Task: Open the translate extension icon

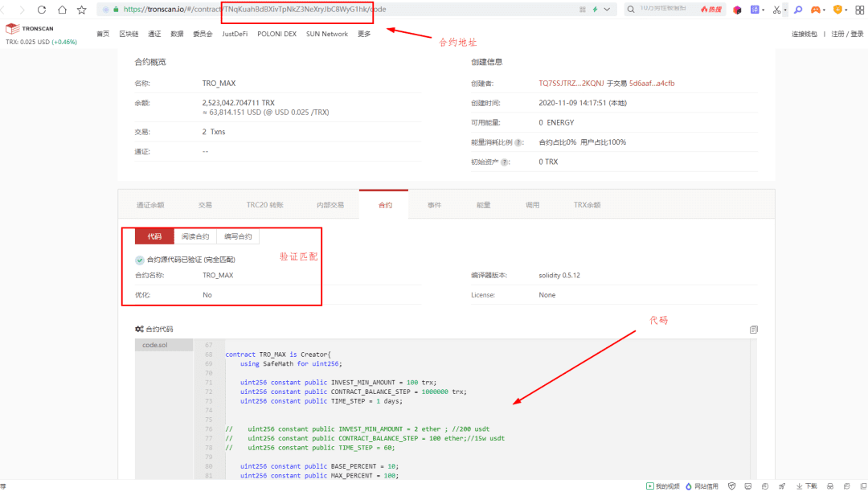Action: pos(755,10)
